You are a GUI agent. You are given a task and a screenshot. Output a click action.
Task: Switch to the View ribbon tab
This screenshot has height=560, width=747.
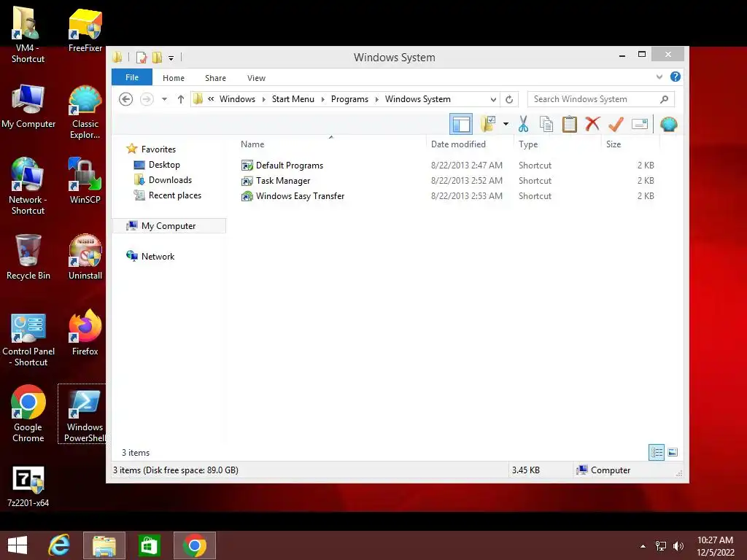[x=256, y=77]
